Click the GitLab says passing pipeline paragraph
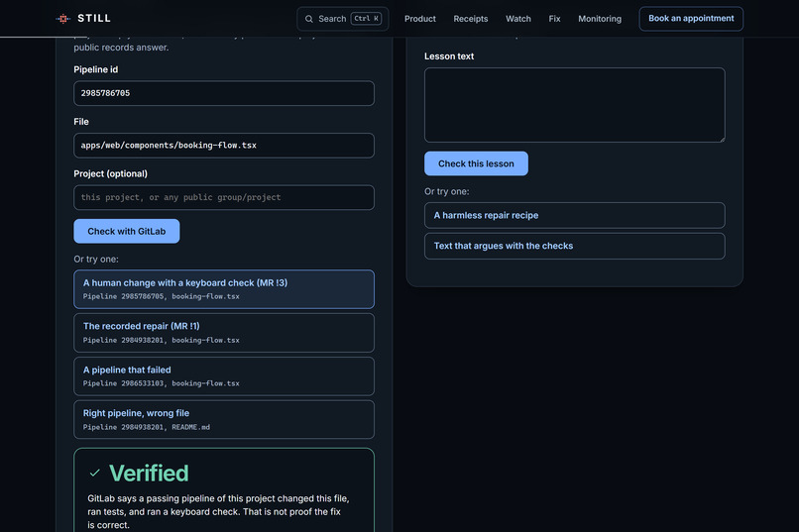Screen dimensions: 799x532 click(218, 511)
